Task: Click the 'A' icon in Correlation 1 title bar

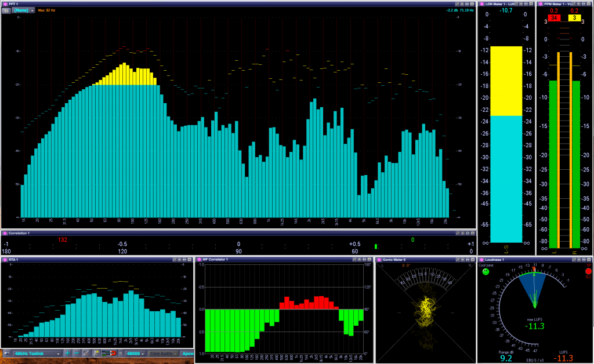Action: (462, 233)
